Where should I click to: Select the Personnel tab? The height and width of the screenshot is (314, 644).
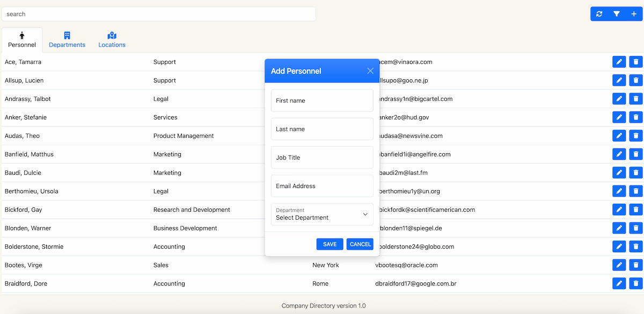click(x=22, y=40)
